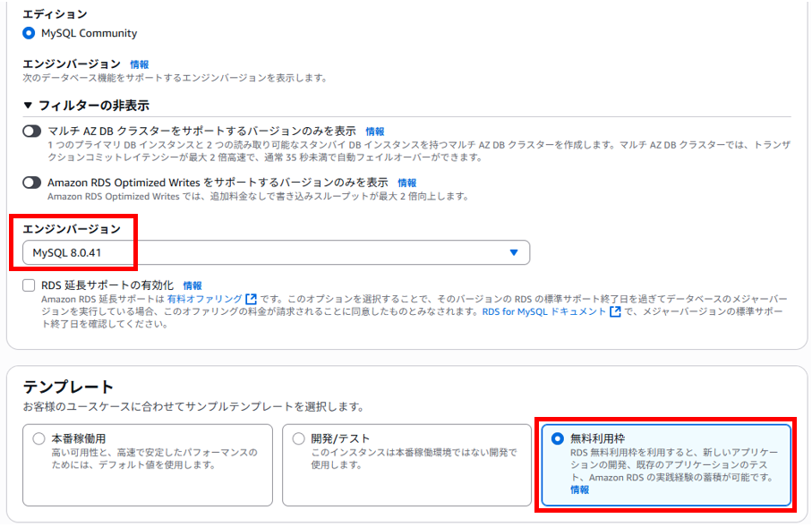
Task: Collapse the フィルターの非表示 section
Action: pyautogui.click(x=86, y=106)
